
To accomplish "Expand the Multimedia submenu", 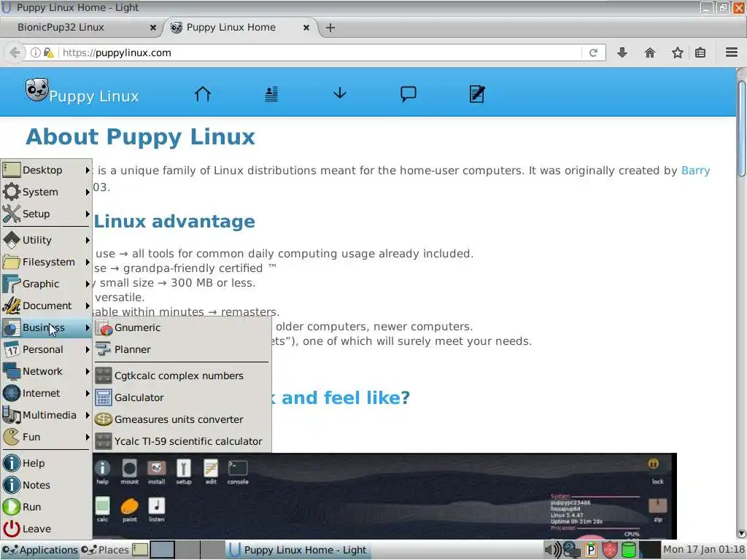I will click(x=46, y=415).
